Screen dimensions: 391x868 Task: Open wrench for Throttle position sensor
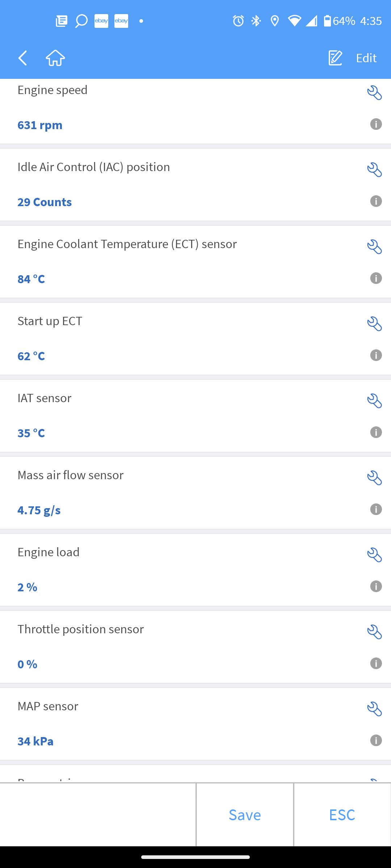point(374,632)
